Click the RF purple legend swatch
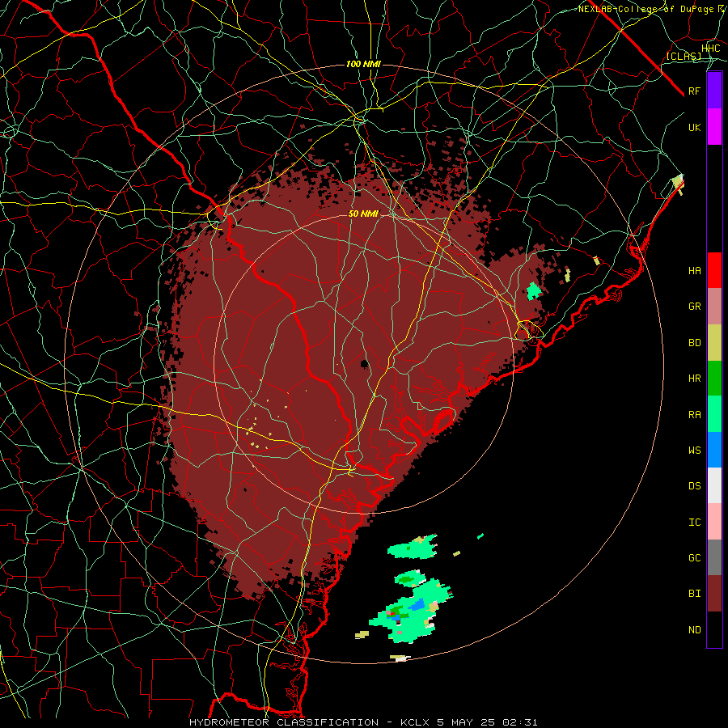728x728 pixels. tap(714, 91)
